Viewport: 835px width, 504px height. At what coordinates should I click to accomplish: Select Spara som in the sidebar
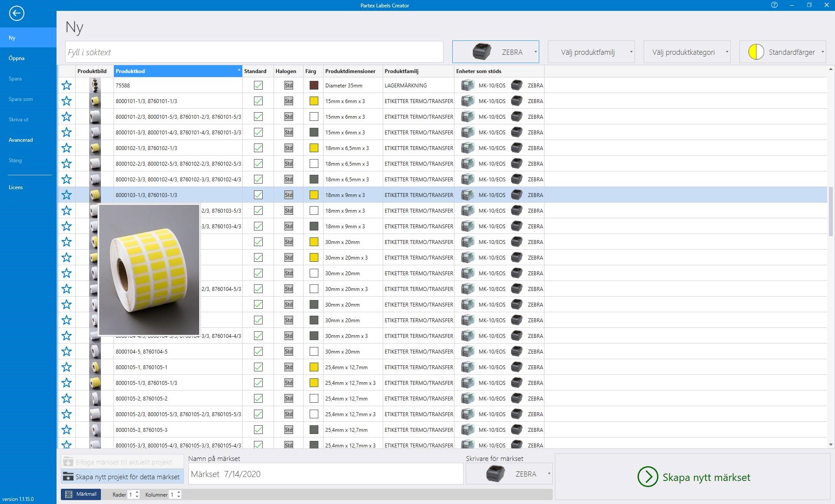pyautogui.click(x=28, y=99)
